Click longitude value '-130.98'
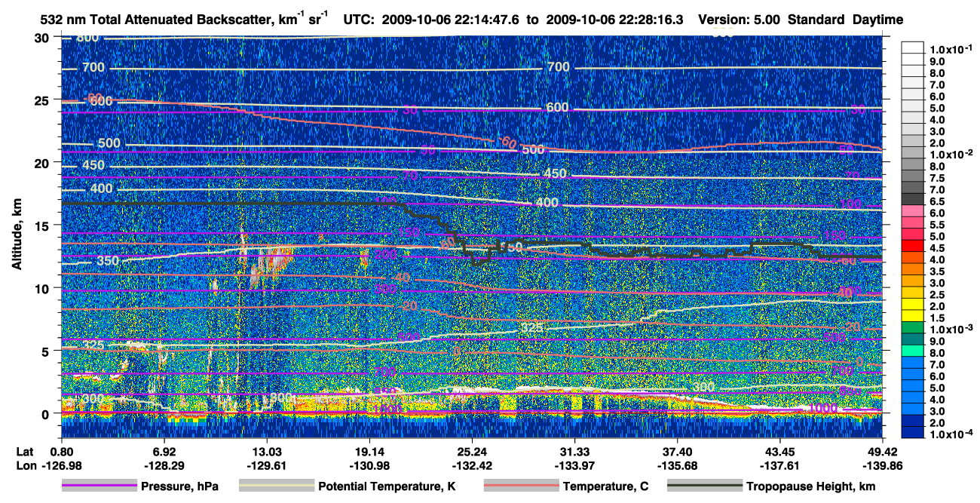 tap(369, 465)
